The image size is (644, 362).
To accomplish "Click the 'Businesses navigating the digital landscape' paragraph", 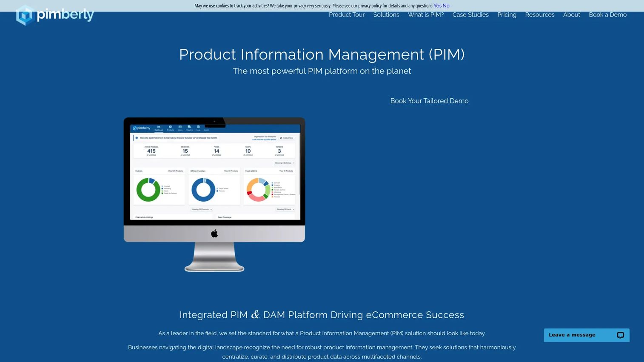I will [x=322, y=352].
